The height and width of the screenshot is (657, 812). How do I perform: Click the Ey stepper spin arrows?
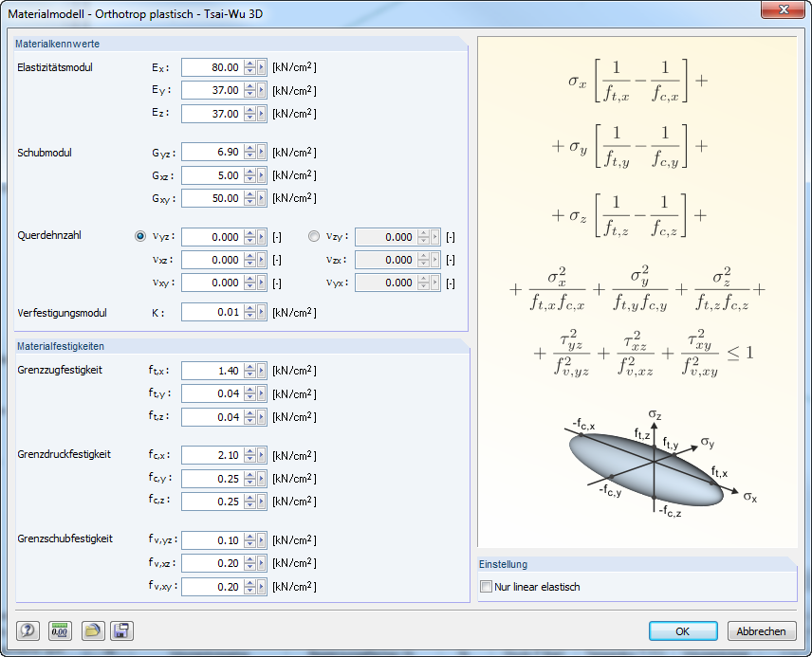point(250,90)
